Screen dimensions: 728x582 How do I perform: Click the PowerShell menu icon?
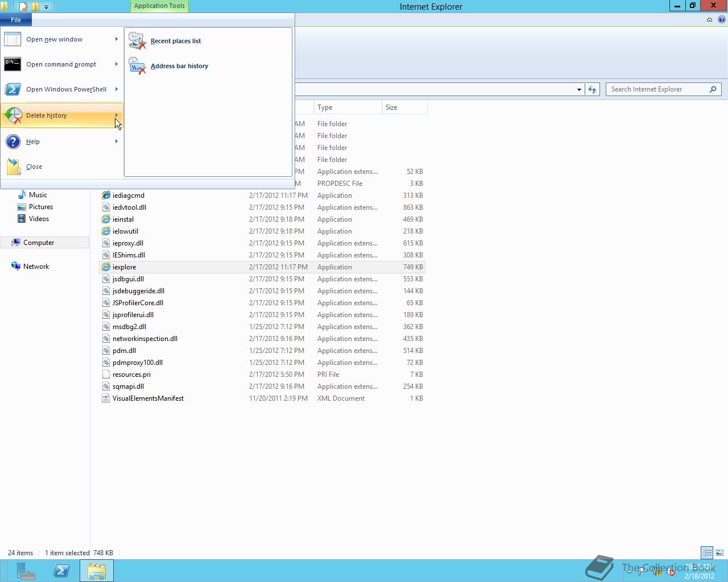13,89
